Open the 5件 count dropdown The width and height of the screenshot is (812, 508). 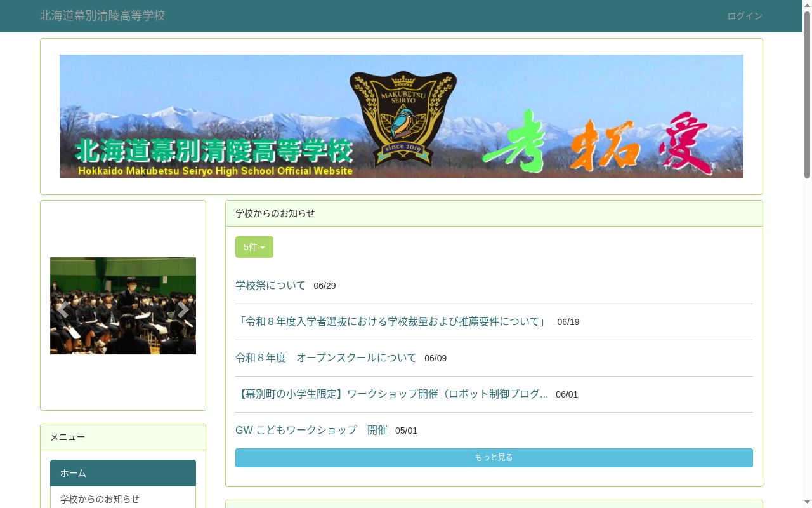(x=254, y=247)
